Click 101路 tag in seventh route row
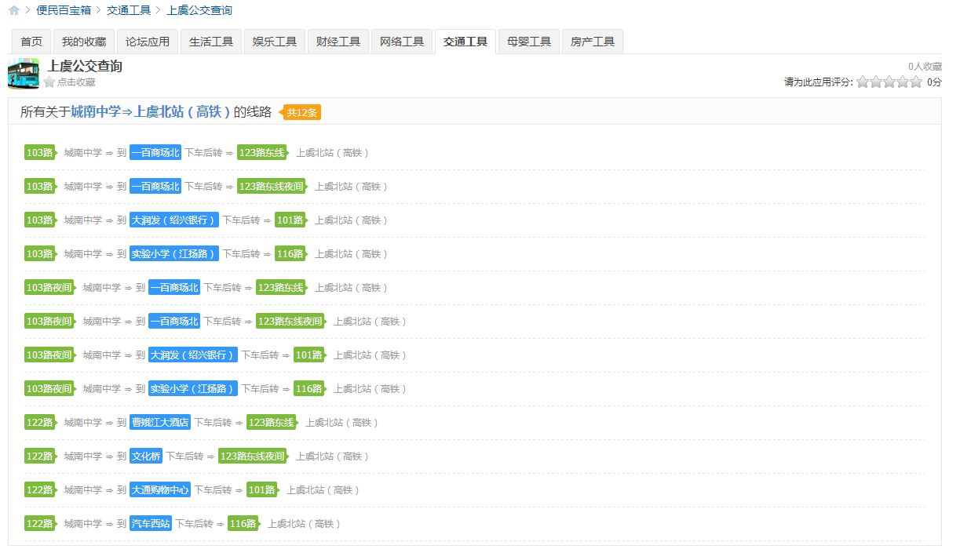 pyautogui.click(x=309, y=355)
